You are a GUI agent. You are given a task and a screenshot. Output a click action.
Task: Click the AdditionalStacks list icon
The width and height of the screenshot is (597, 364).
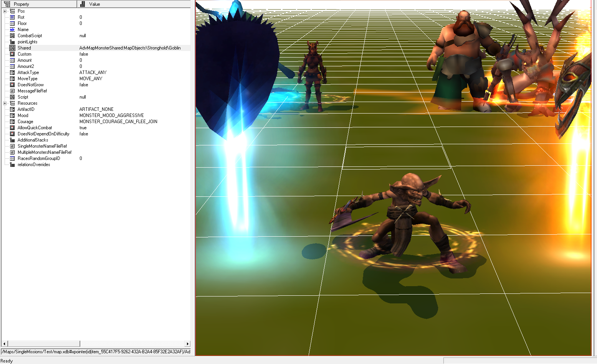(12, 140)
